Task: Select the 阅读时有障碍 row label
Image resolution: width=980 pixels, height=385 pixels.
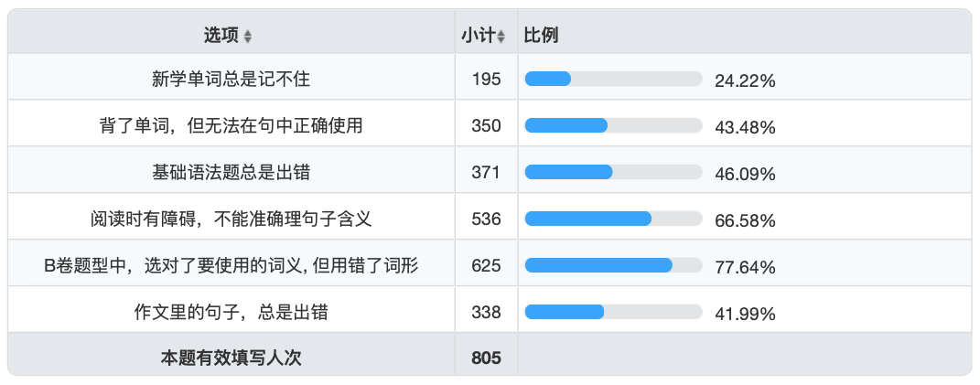Action: click(231, 219)
